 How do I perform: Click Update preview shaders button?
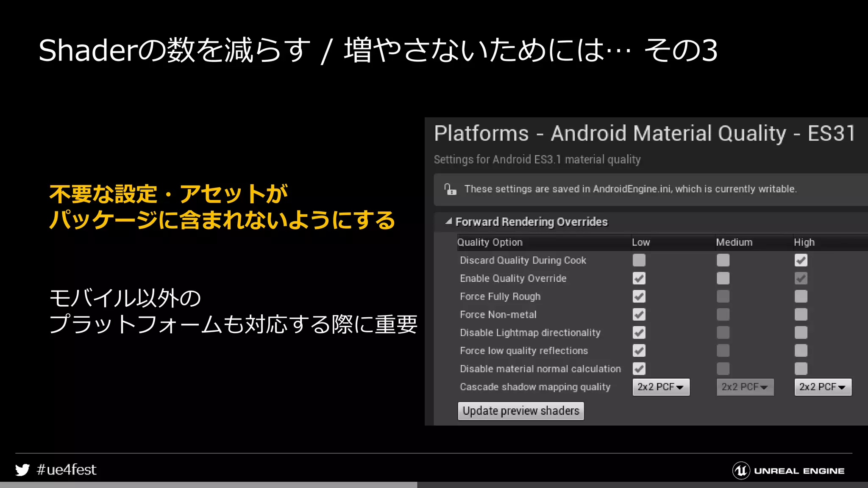coord(521,411)
